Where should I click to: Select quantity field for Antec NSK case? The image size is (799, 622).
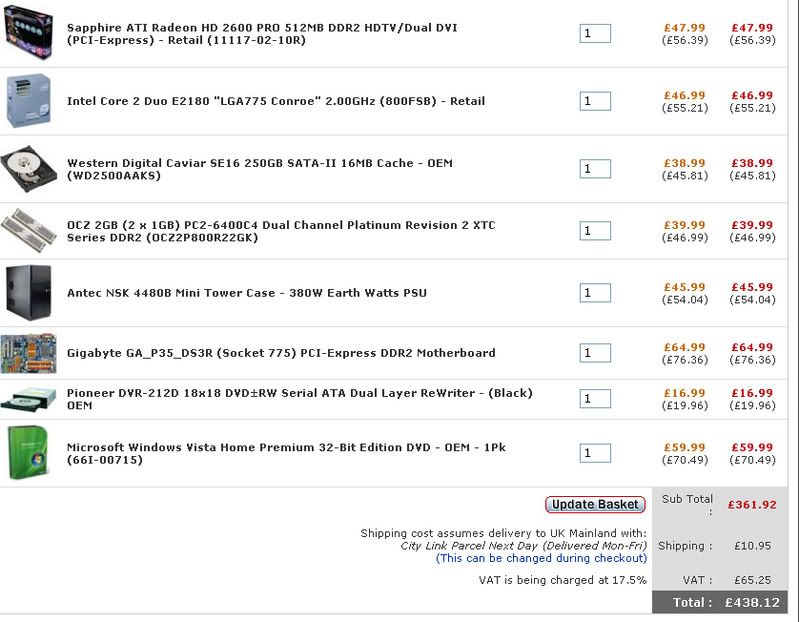click(595, 293)
